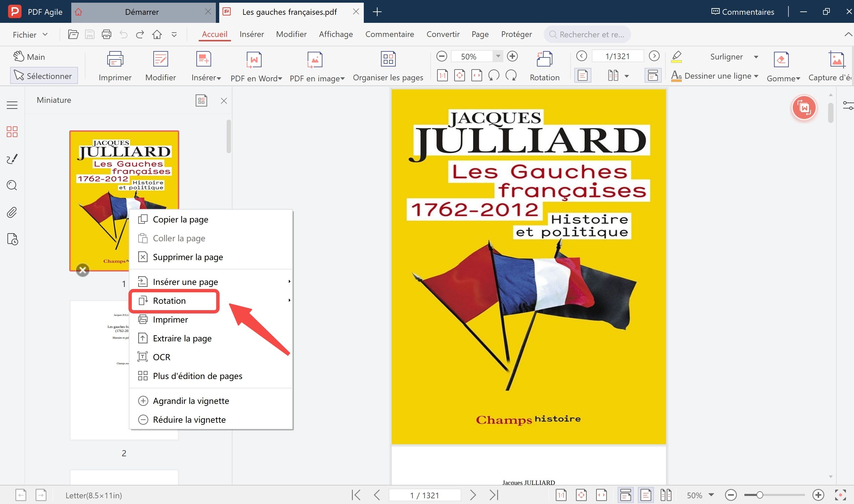Open Insérer une page submenu
Image resolution: width=854 pixels, height=504 pixels.
pyautogui.click(x=211, y=282)
